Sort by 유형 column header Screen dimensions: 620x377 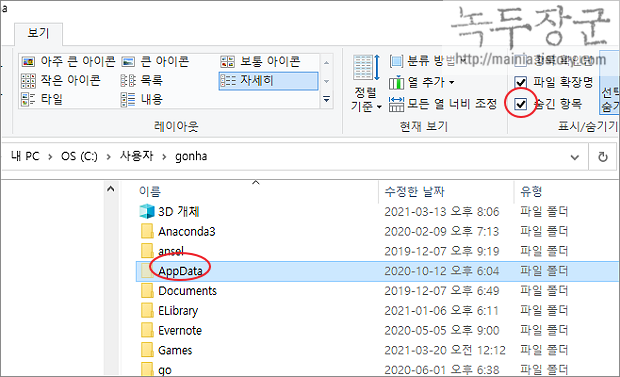[531, 192]
